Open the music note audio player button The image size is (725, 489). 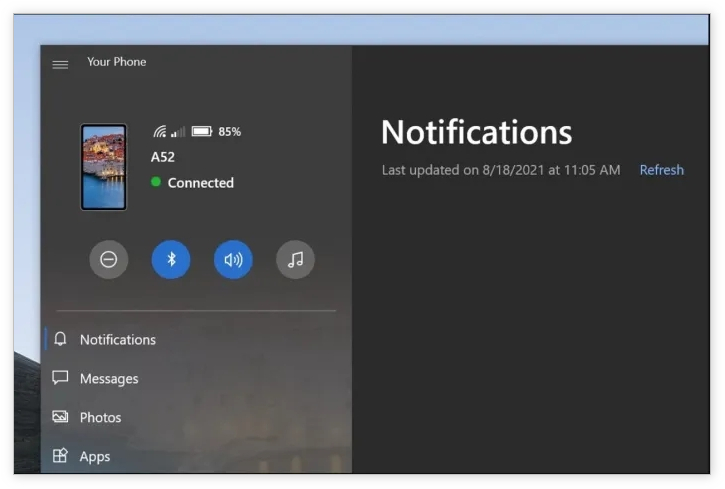tap(295, 260)
